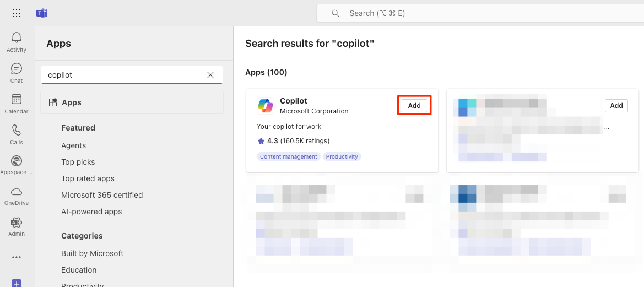Open Top rated apps list
644x287 pixels.
point(88,178)
